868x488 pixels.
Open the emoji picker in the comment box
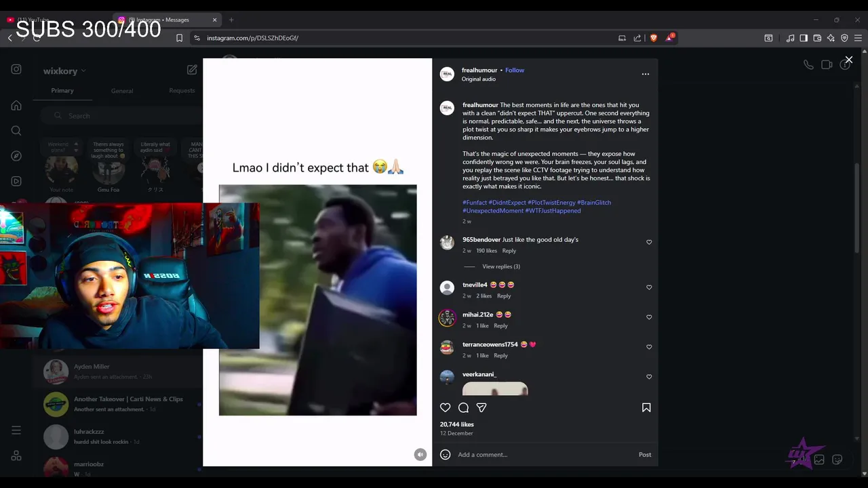[446, 455]
